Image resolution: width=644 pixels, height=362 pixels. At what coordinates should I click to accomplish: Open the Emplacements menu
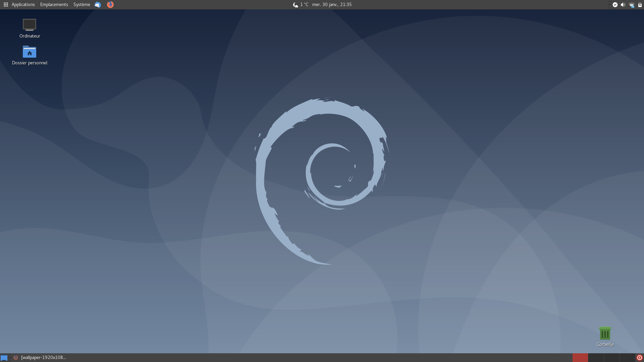pyautogui.click(x=54, y=4)
